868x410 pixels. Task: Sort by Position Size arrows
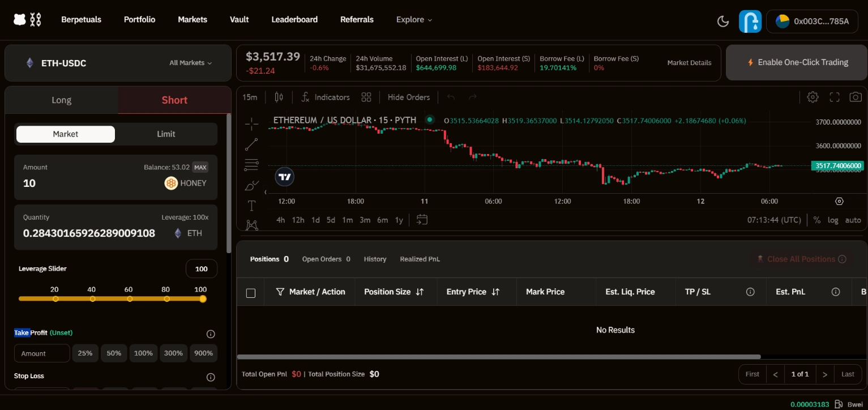(420, 292)
